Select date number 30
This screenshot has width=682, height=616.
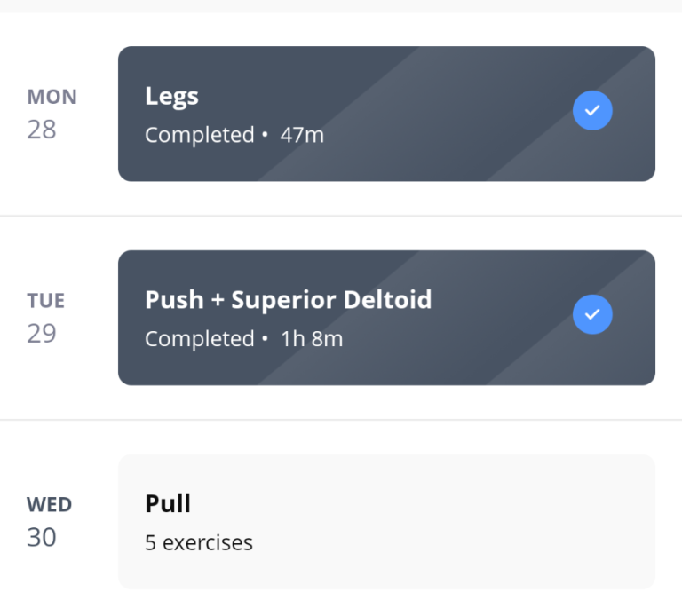pyautogui.click(x=42, y=537)
